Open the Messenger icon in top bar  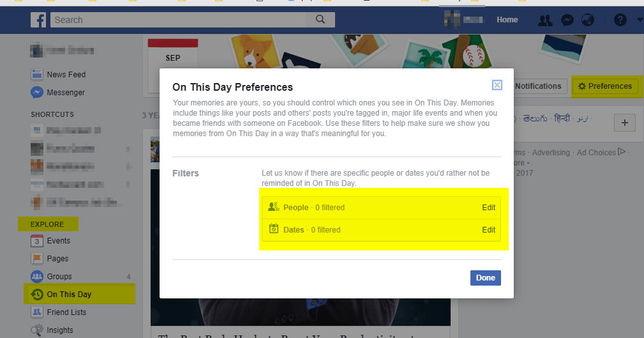(567, 20)
